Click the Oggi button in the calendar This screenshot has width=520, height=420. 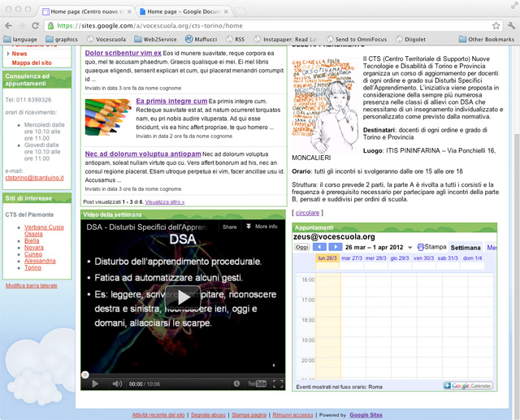(301, 247)
